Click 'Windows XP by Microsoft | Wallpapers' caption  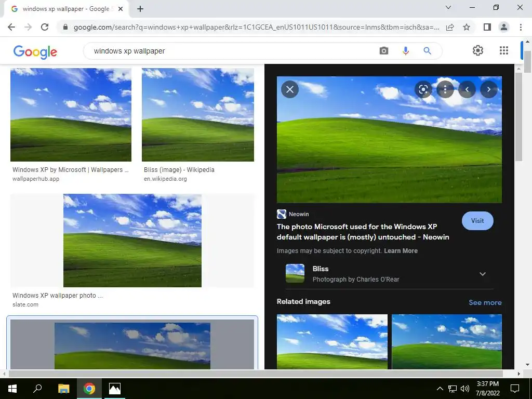[71, 170]
